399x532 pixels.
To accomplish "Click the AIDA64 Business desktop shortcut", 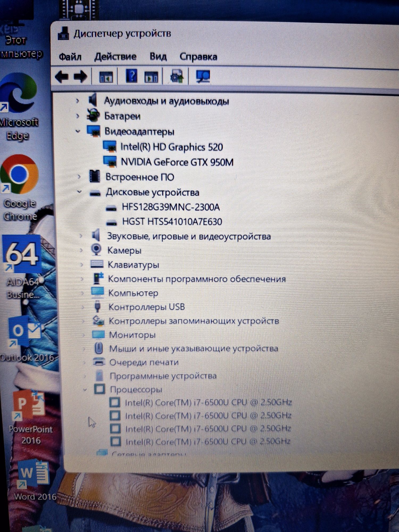I will click(x=22, y=268).
